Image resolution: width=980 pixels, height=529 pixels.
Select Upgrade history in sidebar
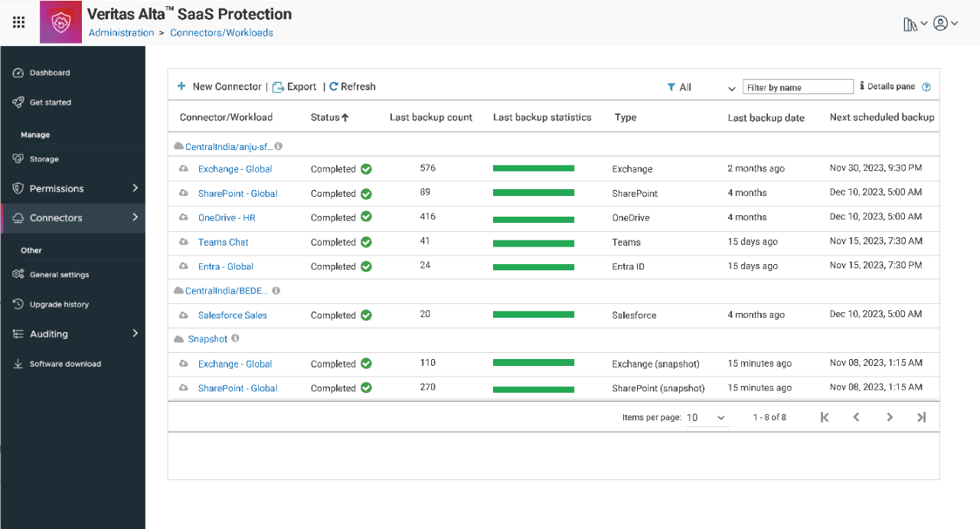coord(59,304)
